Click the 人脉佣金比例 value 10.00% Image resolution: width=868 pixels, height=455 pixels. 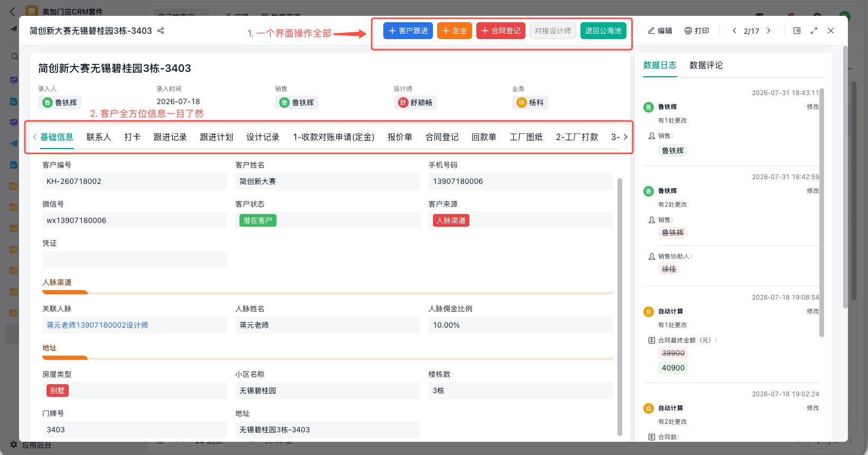coord(521,325)
